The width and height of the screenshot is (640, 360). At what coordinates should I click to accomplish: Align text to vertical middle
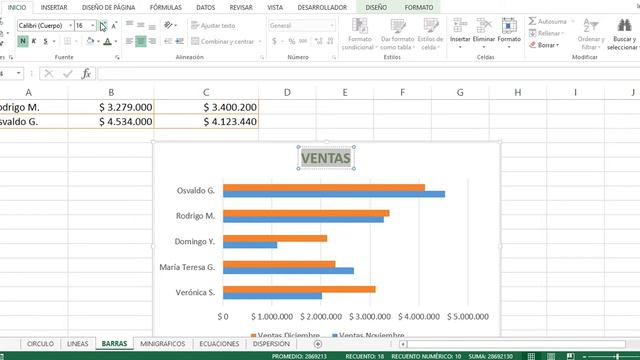141,25
